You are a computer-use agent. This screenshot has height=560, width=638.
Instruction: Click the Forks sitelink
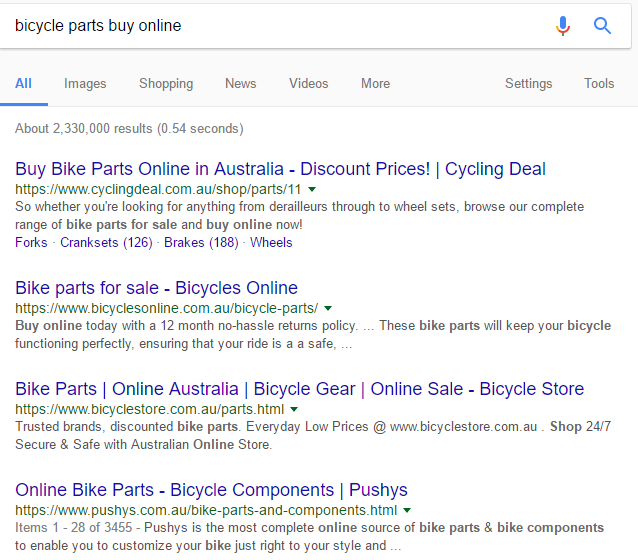point(31,243)
